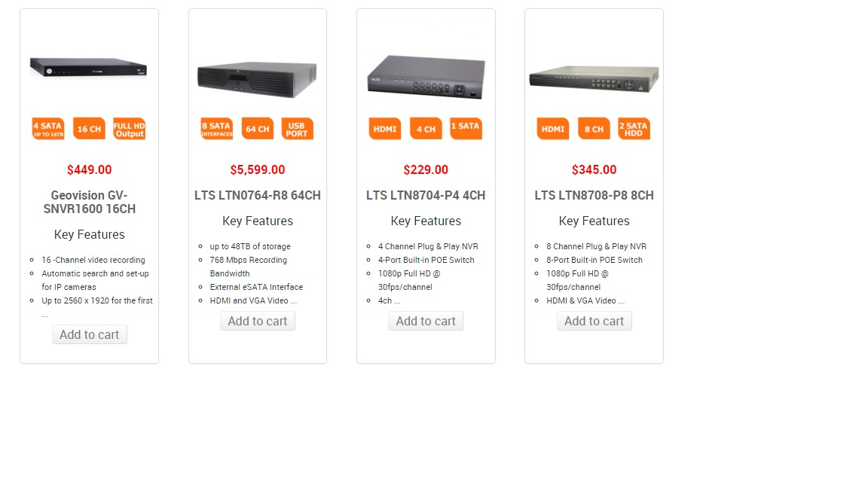Add LTS LTN8708-P8 8CH to cart

tap(594, 321)
